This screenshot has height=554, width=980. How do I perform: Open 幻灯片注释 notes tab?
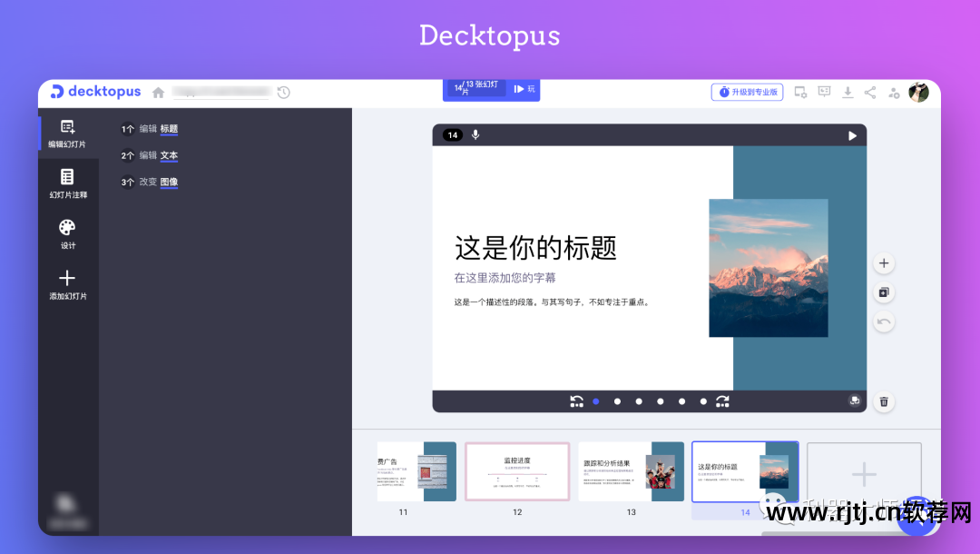point(68,183)
